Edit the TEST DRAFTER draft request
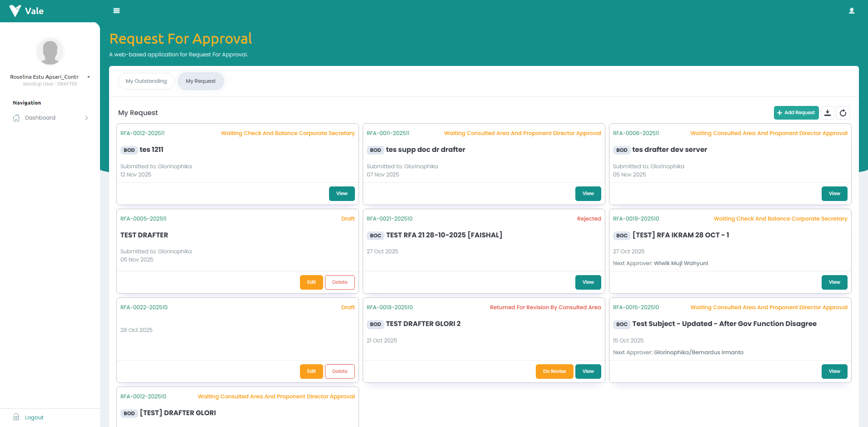Image resolution: width=868 pixels, height=427 pixels. [x=311, y=282]
